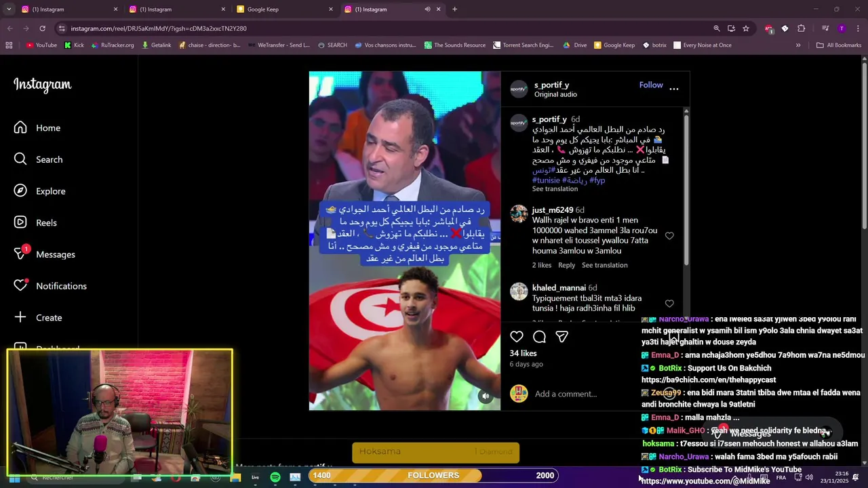View the 34 likes list
The width and height of the screenshot is (868, 488).
click(523, 354)
